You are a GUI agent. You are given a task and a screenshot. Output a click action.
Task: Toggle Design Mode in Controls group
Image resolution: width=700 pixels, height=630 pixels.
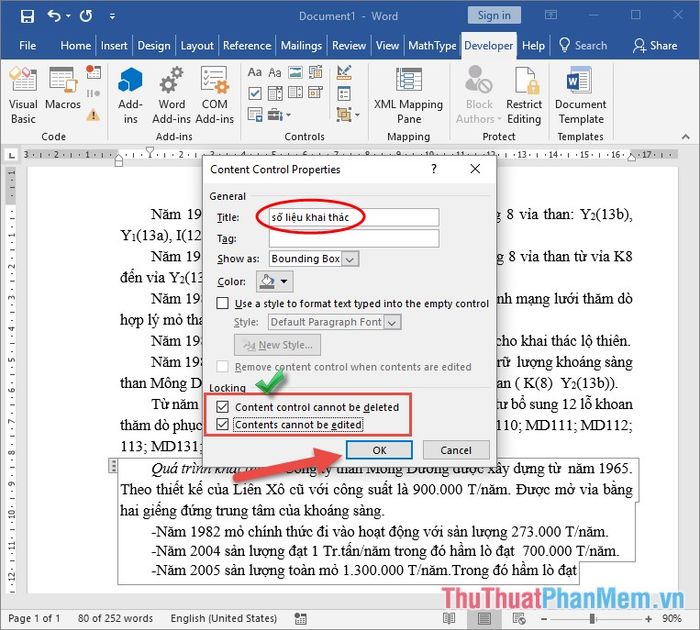[344, 72]
